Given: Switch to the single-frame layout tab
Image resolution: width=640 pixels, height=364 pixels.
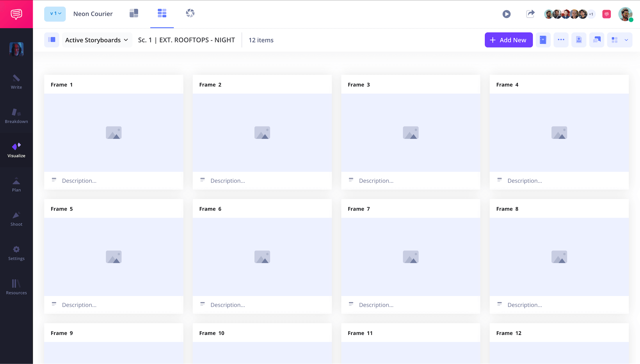Looking at the screenshot, I should 134,13.
